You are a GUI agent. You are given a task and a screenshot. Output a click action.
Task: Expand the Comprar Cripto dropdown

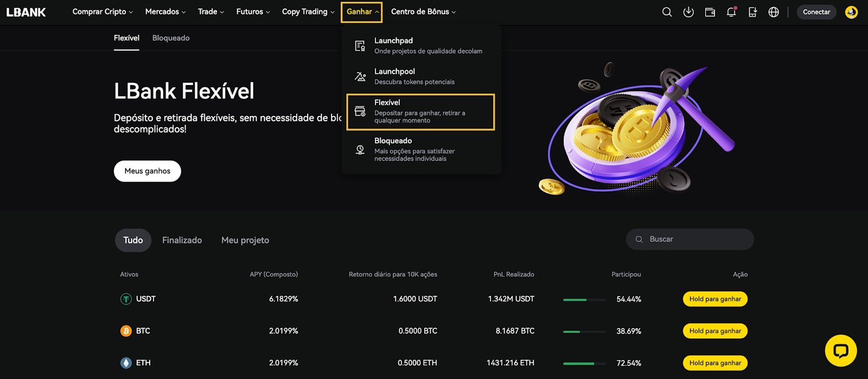[x=103, y=12]
